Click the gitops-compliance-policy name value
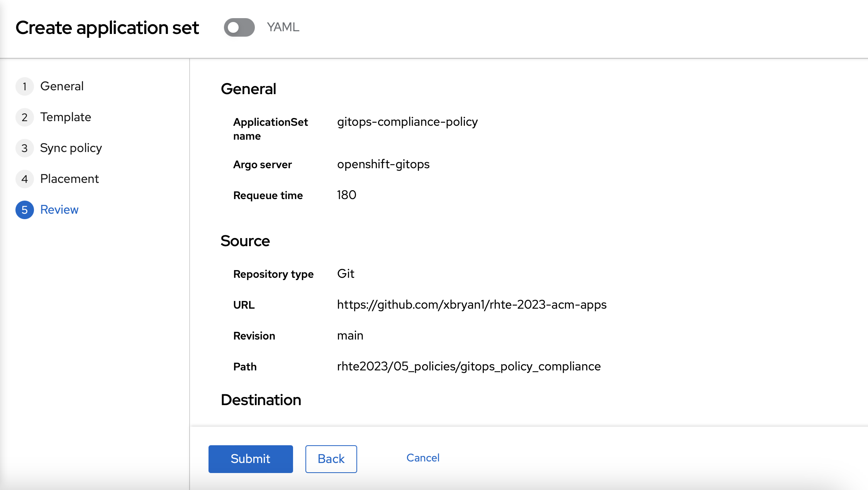Image resolution: width=868 pixels, height=490 pixels. [x=407, y=122]
